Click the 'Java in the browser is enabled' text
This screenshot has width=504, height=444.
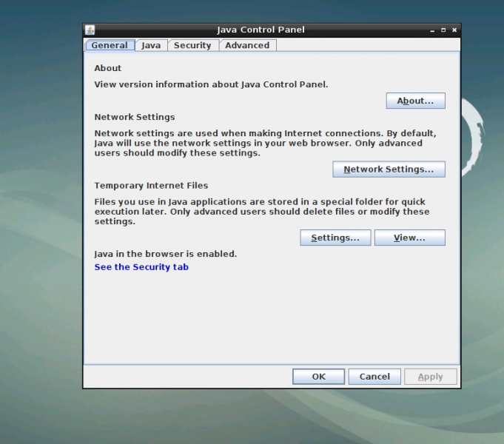(x=166, y=254)
